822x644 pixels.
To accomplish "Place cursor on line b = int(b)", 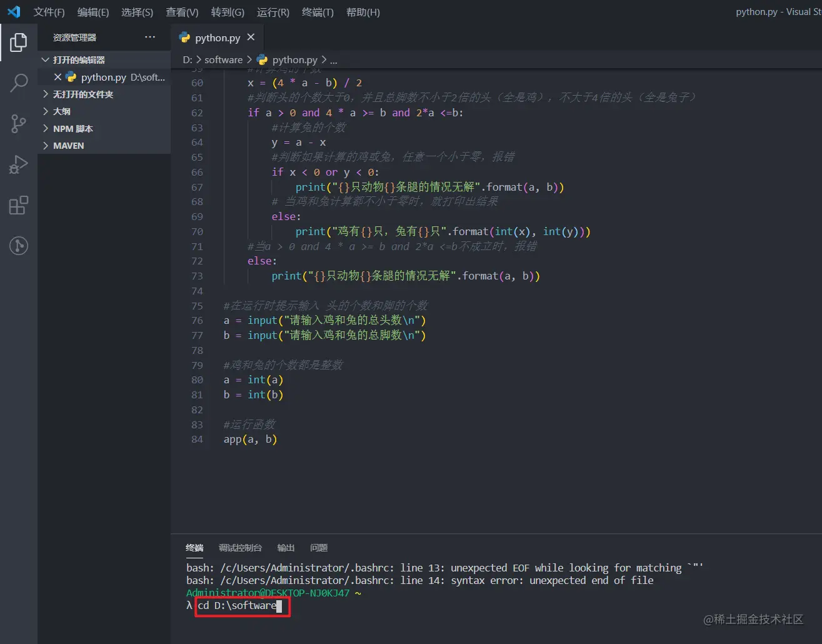I will click(x=253, y=395).
